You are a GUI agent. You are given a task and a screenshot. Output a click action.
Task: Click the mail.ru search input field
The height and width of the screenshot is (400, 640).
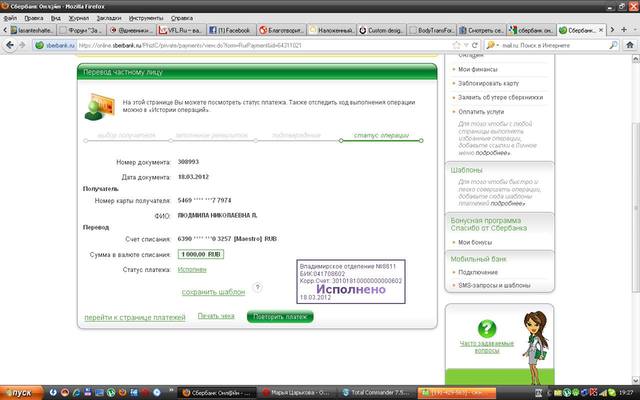point(553,45)
